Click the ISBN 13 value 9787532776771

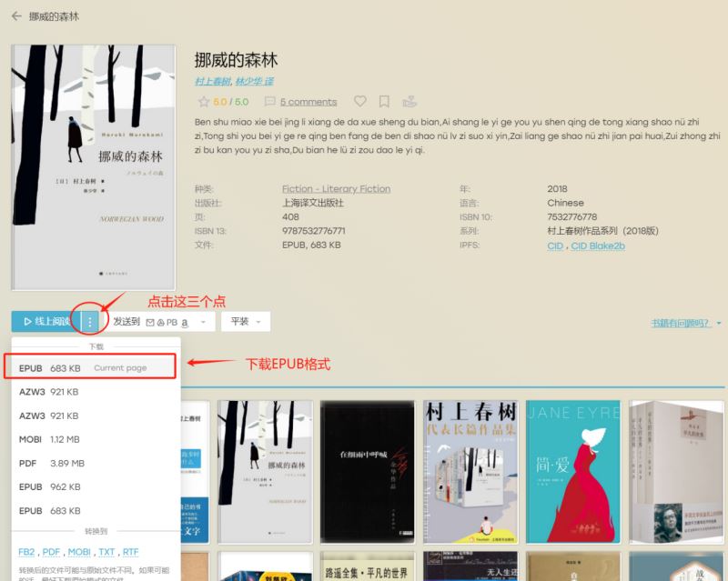pyautogui.click(x=314, y=231)
